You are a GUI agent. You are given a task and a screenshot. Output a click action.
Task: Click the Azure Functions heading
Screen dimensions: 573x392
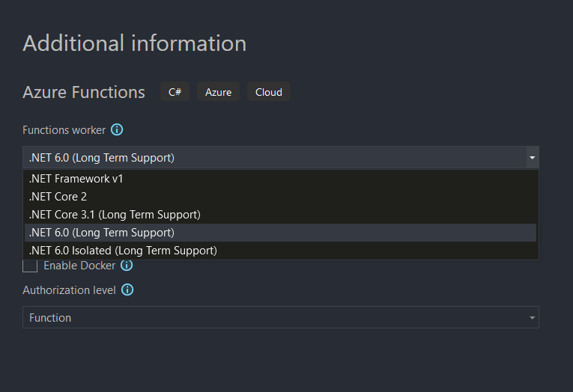[84, 92]
